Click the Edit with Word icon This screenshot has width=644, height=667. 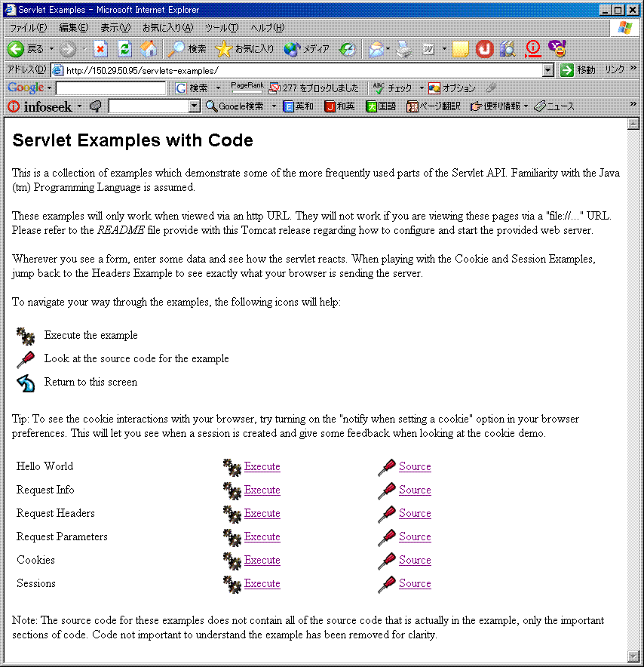point(428,49)
